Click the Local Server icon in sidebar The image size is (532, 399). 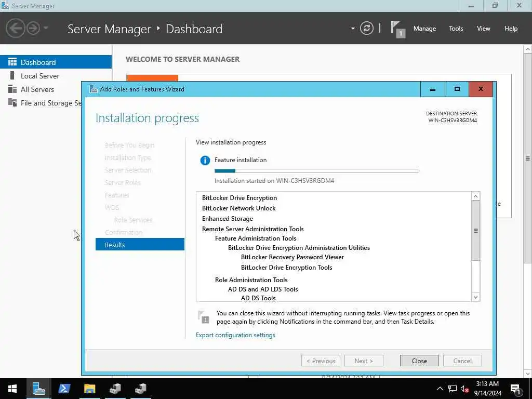coord(12,75)
